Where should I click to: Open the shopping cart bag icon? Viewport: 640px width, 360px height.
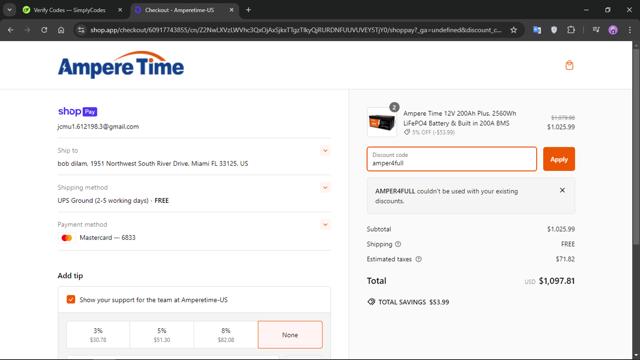(x=569, y=65)
